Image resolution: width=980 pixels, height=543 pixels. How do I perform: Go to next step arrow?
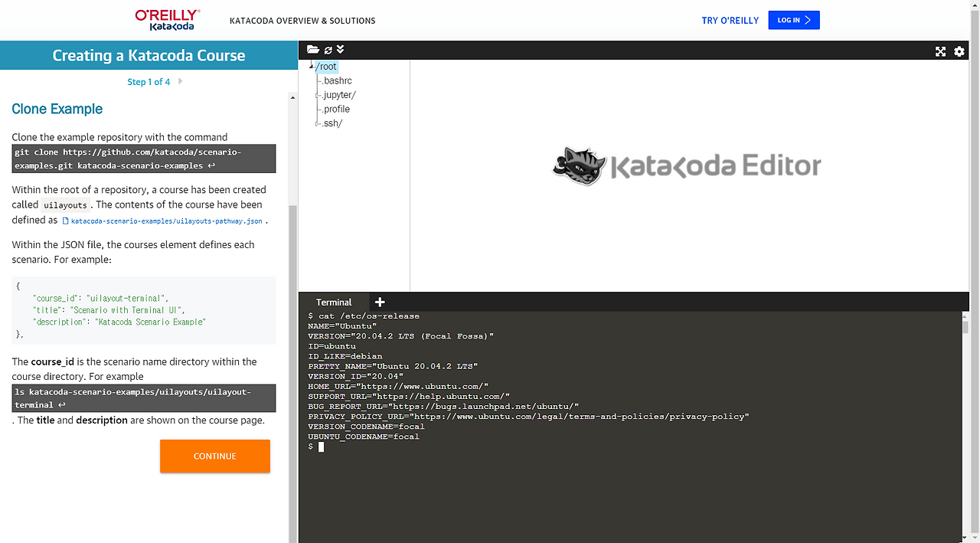(x=181, y=81)
